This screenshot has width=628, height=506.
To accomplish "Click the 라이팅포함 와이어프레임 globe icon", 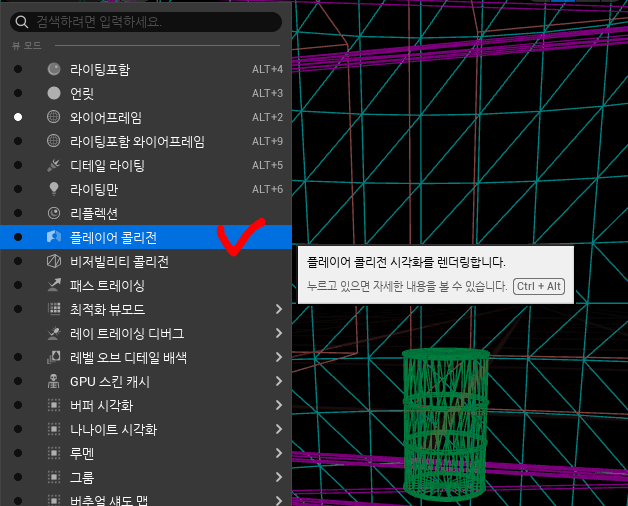I will 54,141.
